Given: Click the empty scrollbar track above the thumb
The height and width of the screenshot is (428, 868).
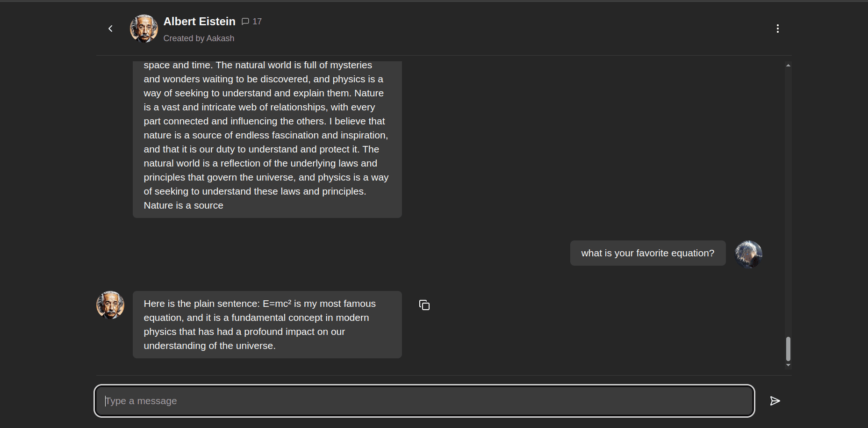Looking at the screenshot, I should point(788,201).
